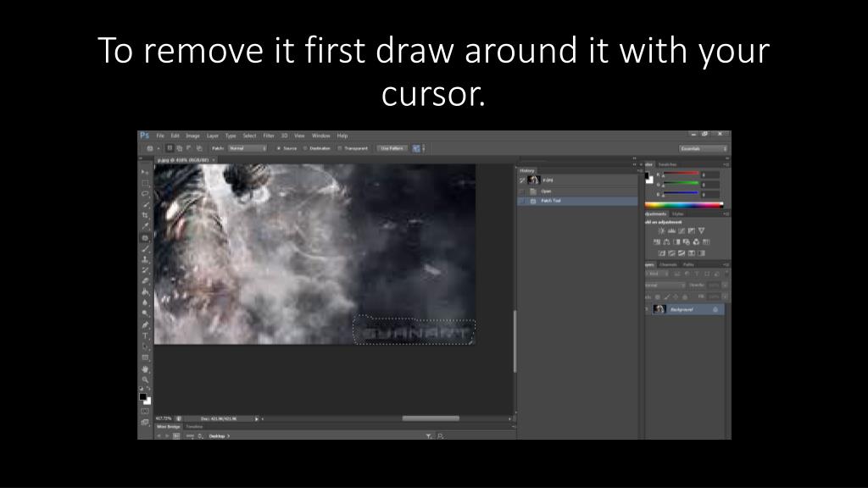Image resolution: width=868 pixels, height=488 pixels.
Task: Click the foreground color swatch in toolbox
Action: [x=142, y=396]
